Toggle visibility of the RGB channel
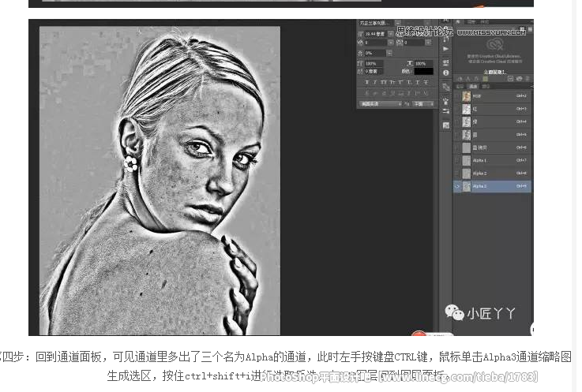Viewport: 582px width, 392px height. (x=457, y=96)
